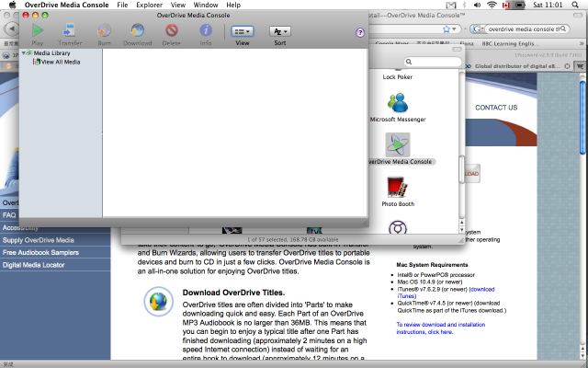This screenshot has width=588, height=368.
Task: Open BBC Learning English bookmark
Action: click(x=510, y=43)
